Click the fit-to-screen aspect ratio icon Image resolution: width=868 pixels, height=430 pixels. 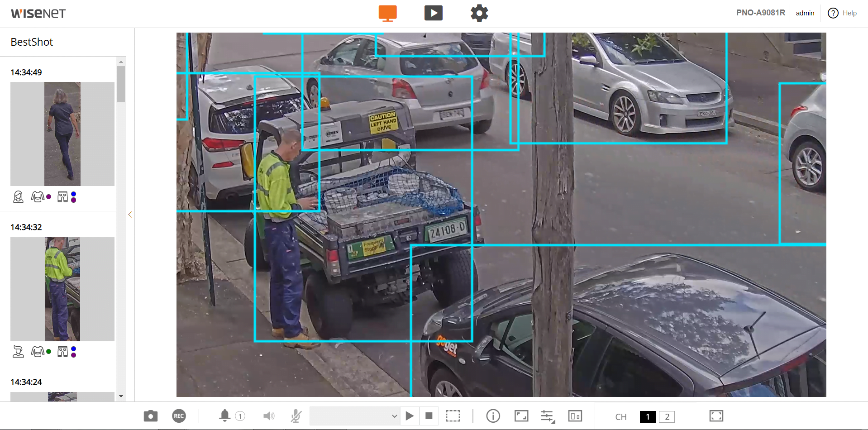(521, 416)
